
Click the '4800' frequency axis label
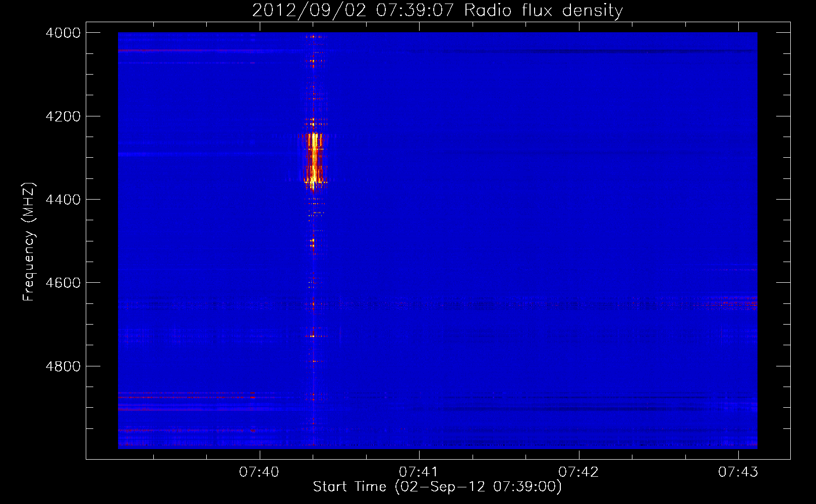[63, 366]
